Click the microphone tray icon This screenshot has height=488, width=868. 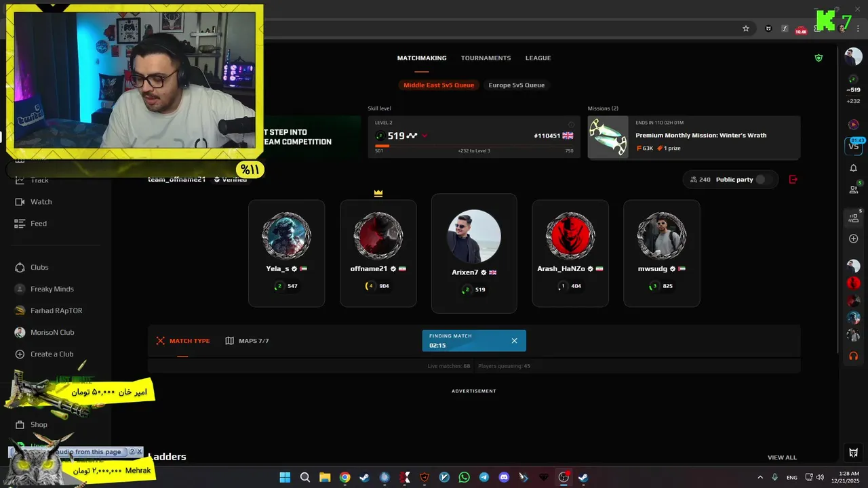(x=774, y=477)
